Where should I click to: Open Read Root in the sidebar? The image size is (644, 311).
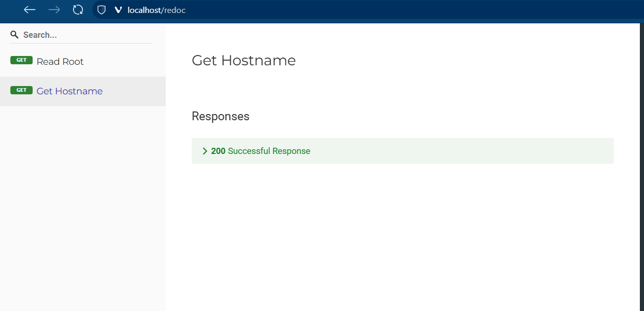[x=60, y=62]
